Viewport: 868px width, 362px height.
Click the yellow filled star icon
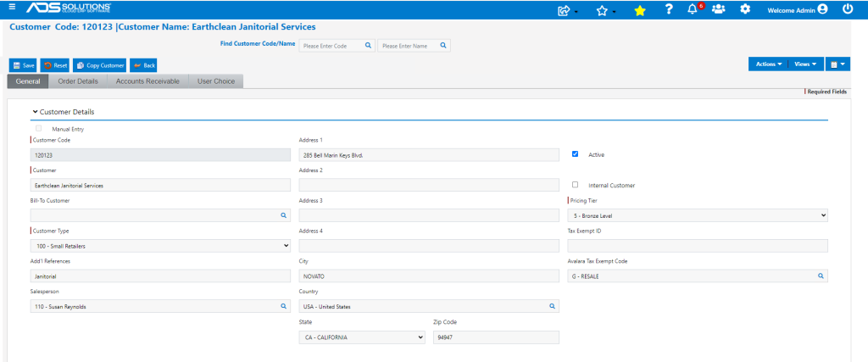(x=640, y=10)
